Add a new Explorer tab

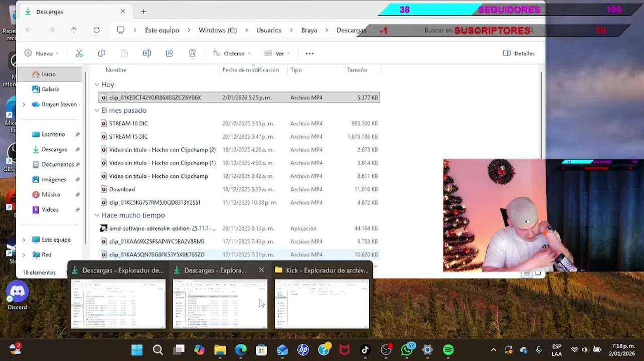(143, 12)
